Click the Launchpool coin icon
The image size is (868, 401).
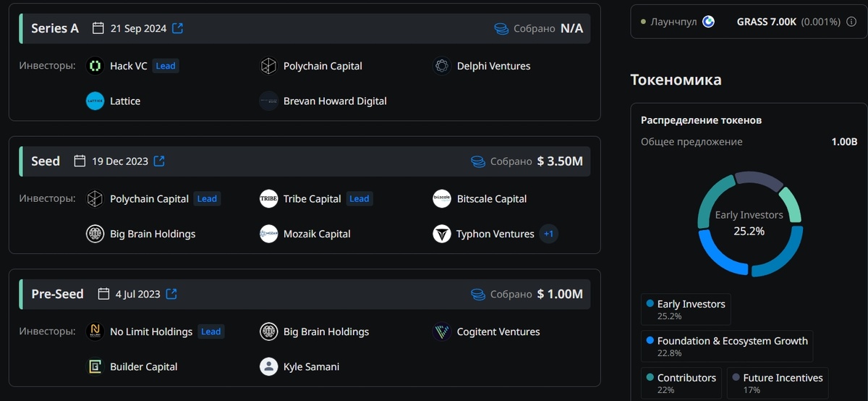(708, 22)
